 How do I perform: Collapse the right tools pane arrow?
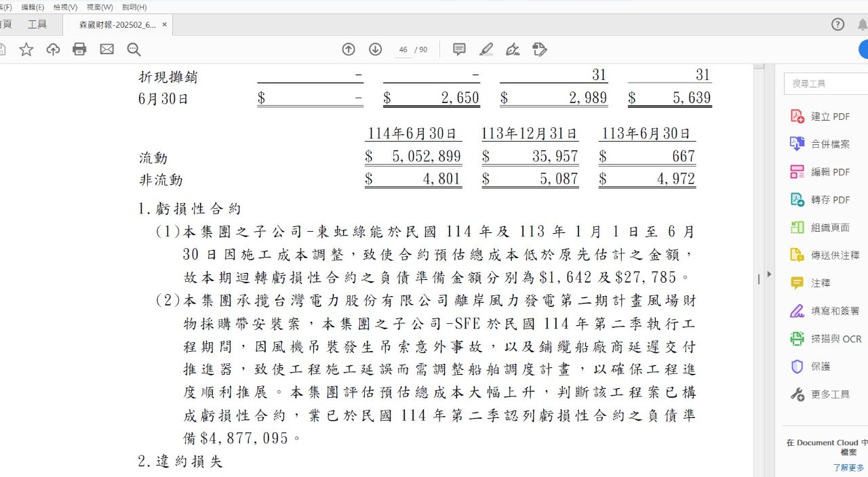tap(769, 274)
